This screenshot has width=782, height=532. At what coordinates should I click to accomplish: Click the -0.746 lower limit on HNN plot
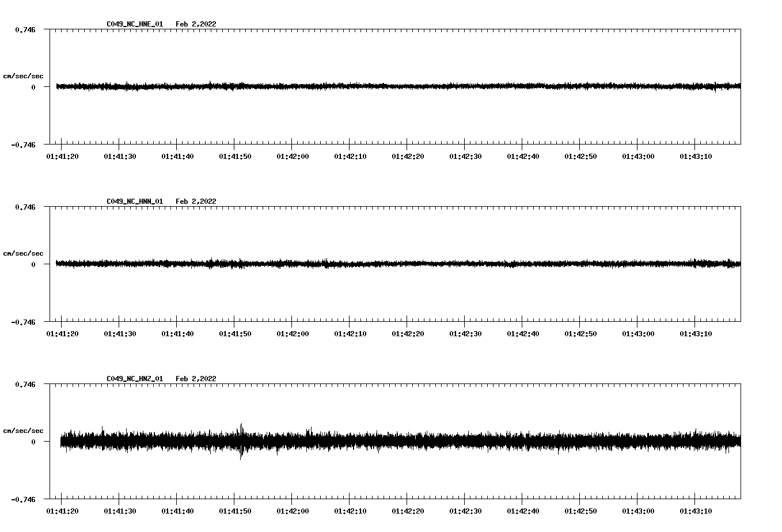23,322
